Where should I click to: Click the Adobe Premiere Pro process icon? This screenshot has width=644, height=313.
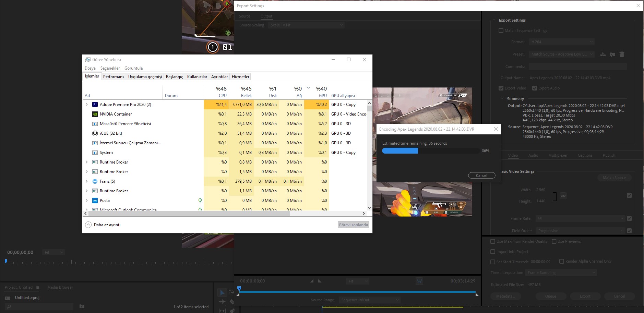pyautogui.click(x=95, y=105)
